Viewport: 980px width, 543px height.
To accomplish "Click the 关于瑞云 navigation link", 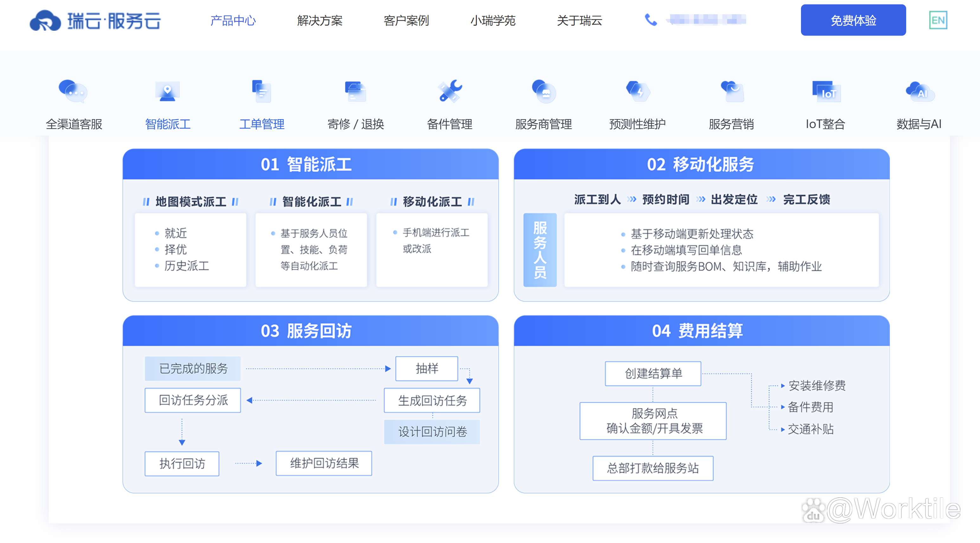I will [579, 21].
